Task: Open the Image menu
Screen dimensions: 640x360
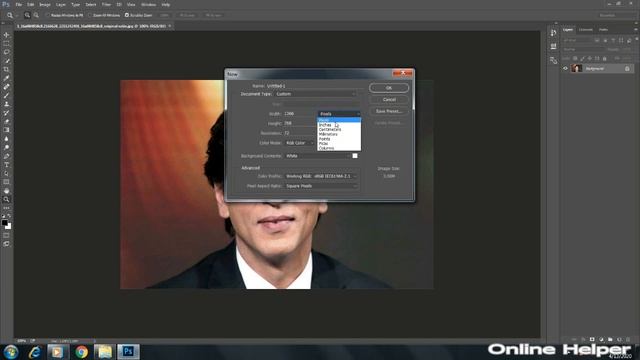Action: click(44, 4)
